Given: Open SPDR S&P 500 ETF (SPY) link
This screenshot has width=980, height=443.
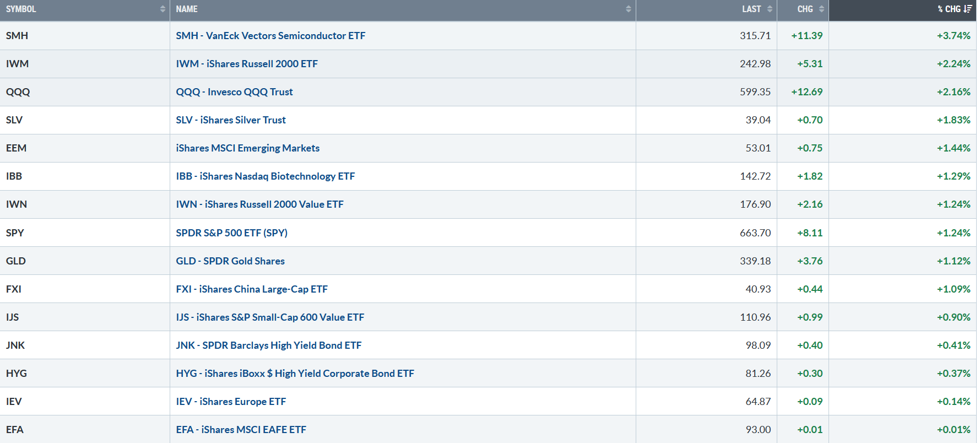Looking at the screenshot, I should coord(231,233).
